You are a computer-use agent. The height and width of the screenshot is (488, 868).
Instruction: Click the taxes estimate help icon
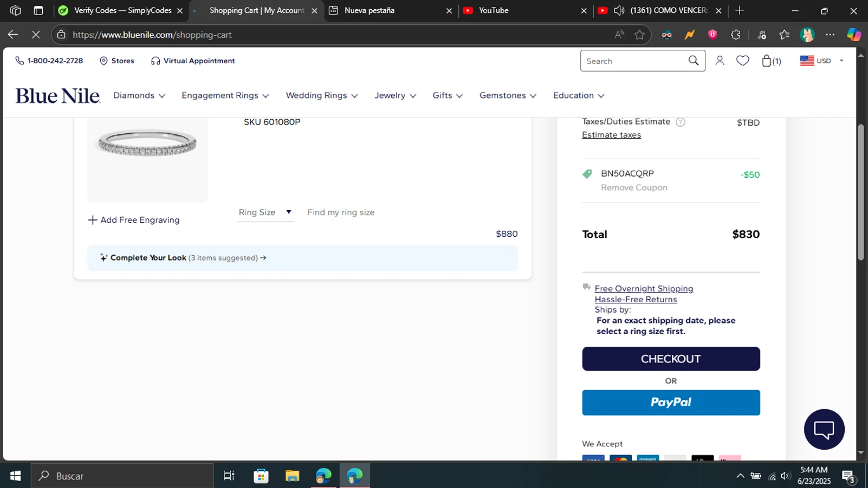click(x=681, y=122)
